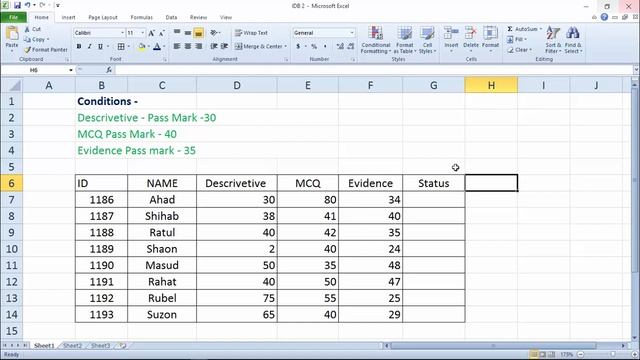
Task: Toggle Underline formatting
Action: (100, 47)
